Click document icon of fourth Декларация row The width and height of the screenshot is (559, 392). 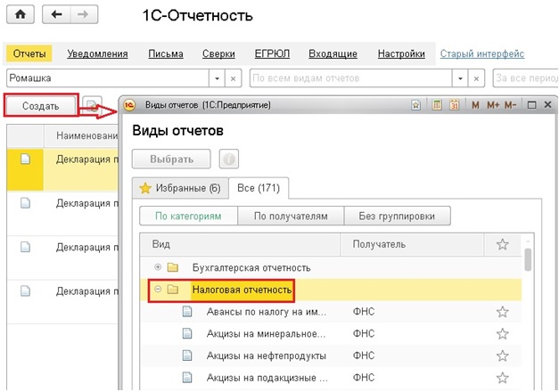[x=25, y=291]
